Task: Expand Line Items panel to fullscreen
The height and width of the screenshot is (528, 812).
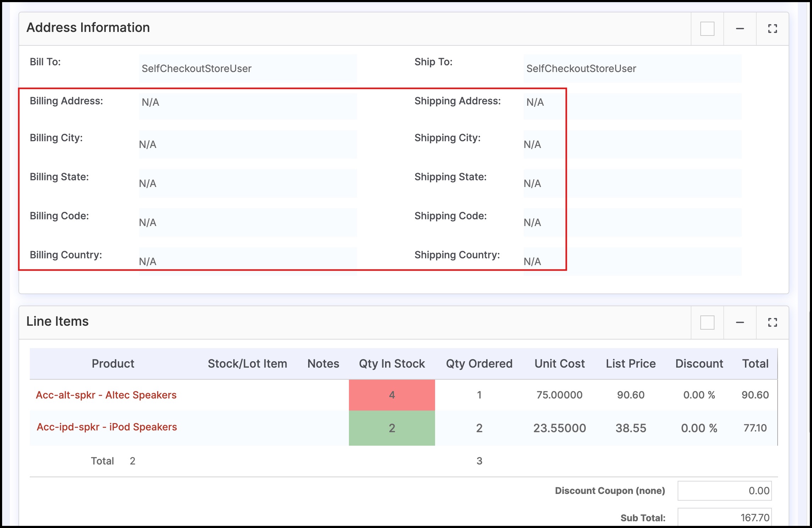Action: [772, 323]
